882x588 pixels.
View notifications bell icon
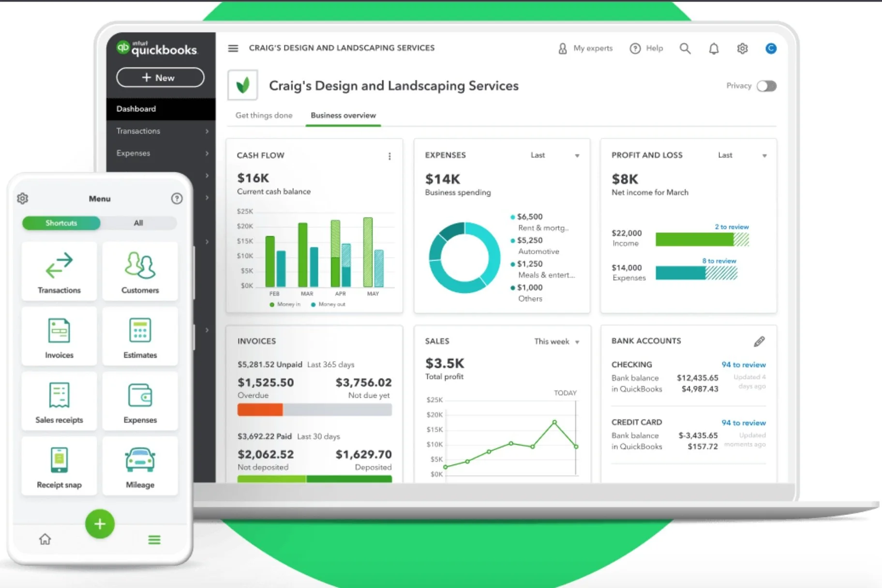tap(714, 48)
